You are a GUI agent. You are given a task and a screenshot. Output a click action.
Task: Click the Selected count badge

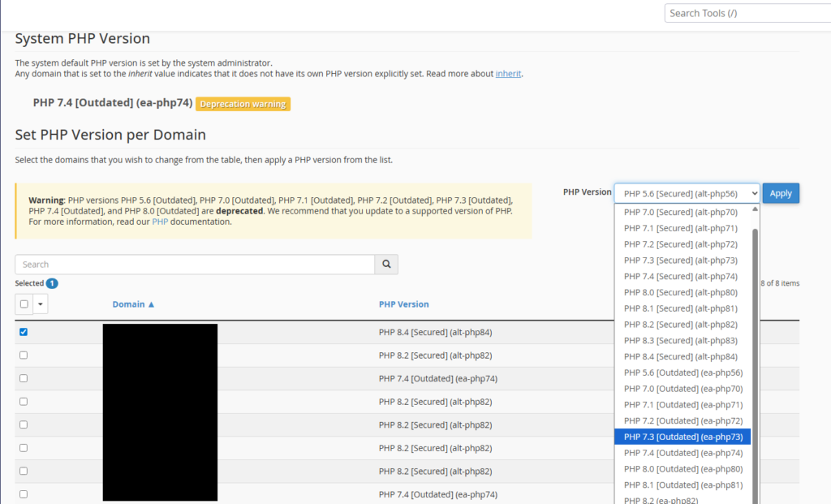point(52,283)
